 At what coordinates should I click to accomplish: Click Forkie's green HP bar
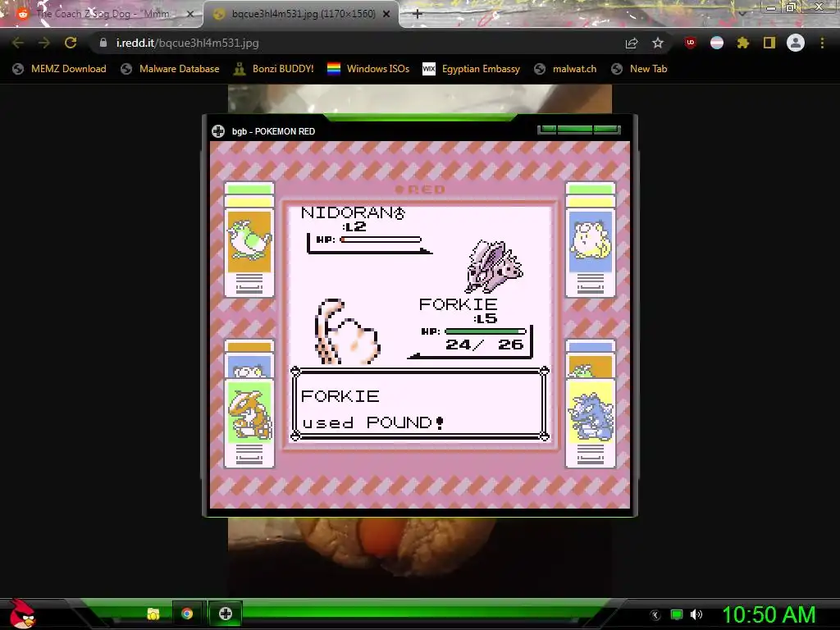[485, 331]
